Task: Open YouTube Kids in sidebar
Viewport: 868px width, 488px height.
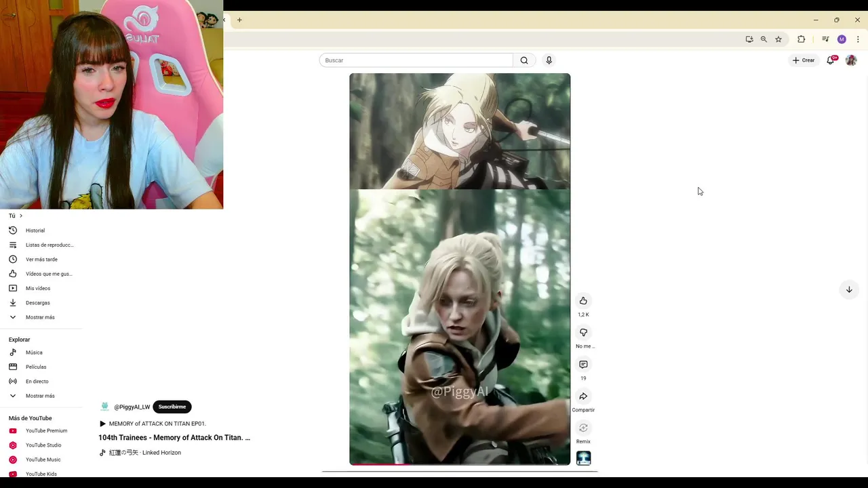Action: point(42,474)
